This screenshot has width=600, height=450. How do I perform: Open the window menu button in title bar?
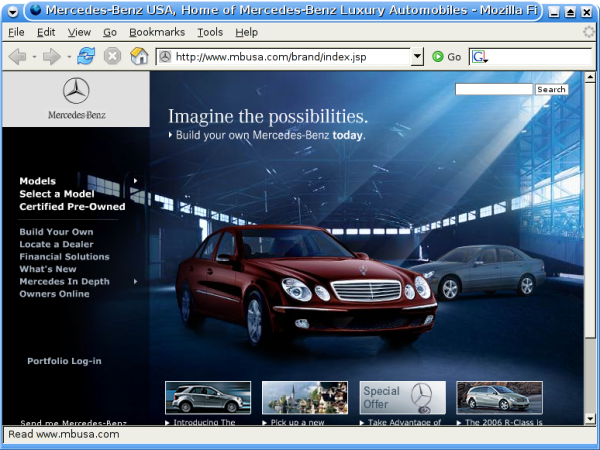pos(13,12)
